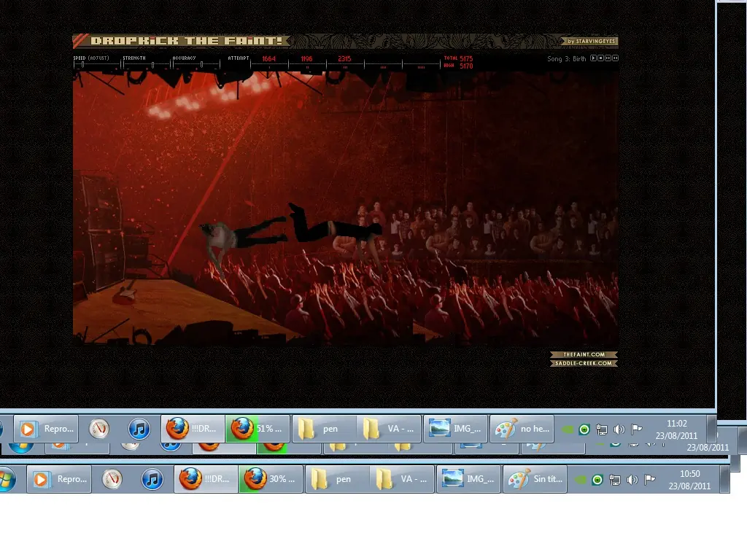
Task: Skip to next song with fast-forward button
Action: (x=608, y=58)
